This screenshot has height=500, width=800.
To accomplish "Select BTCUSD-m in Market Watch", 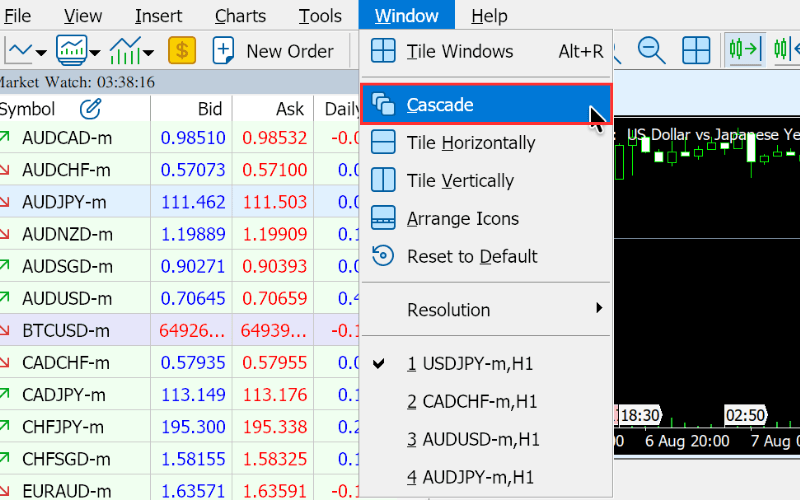I will point(67,331).
